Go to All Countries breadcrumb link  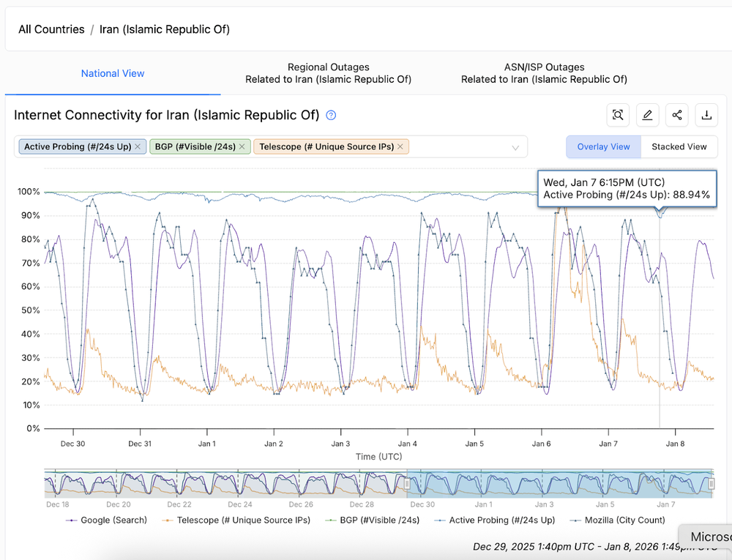51,29
